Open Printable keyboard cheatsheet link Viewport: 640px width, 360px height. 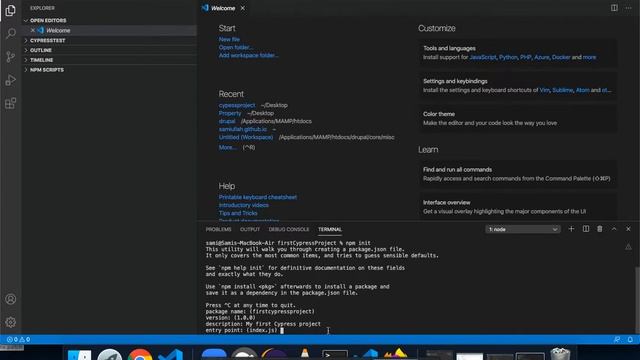[x=258, y=197]
